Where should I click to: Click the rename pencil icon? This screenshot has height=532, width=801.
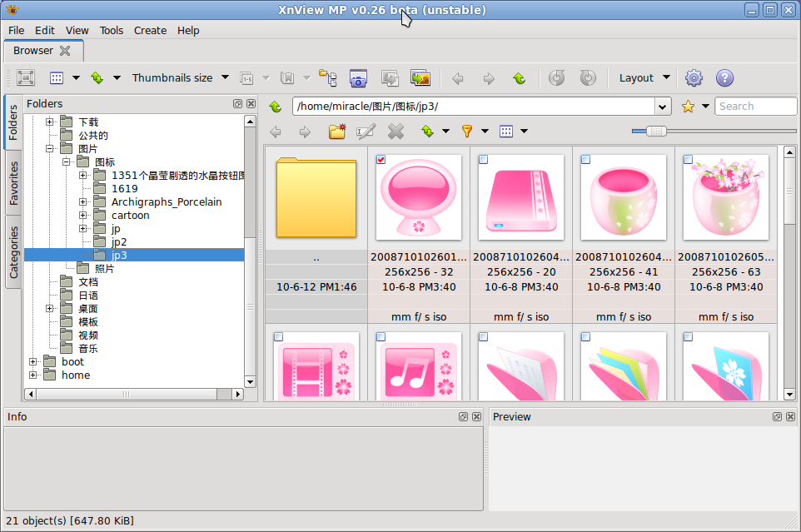366,132
